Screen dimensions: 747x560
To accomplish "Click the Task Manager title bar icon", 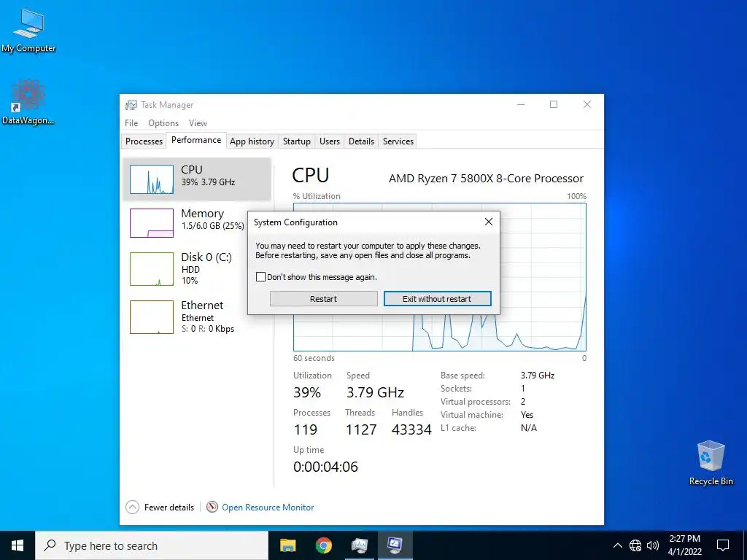I will point(131,105).
